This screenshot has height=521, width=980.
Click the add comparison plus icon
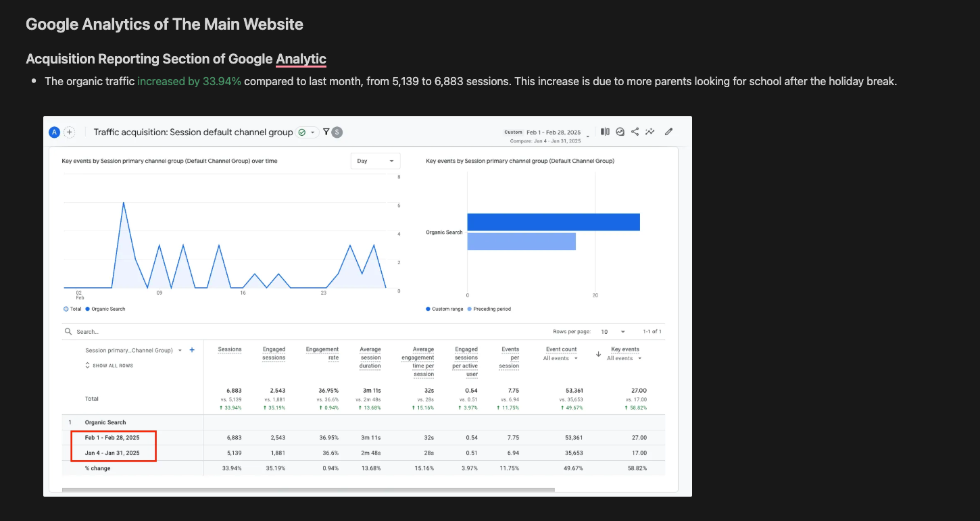(x=69, y=132)
